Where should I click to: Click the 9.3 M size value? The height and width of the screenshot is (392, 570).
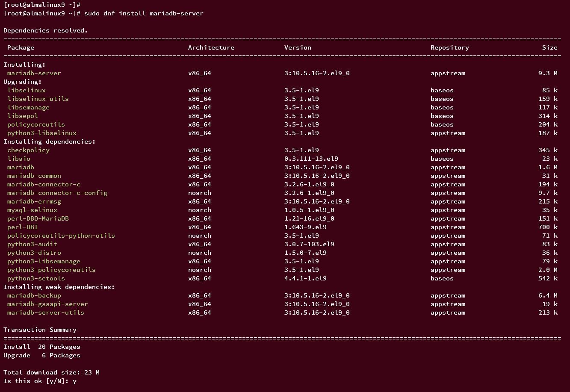[548, 73]
